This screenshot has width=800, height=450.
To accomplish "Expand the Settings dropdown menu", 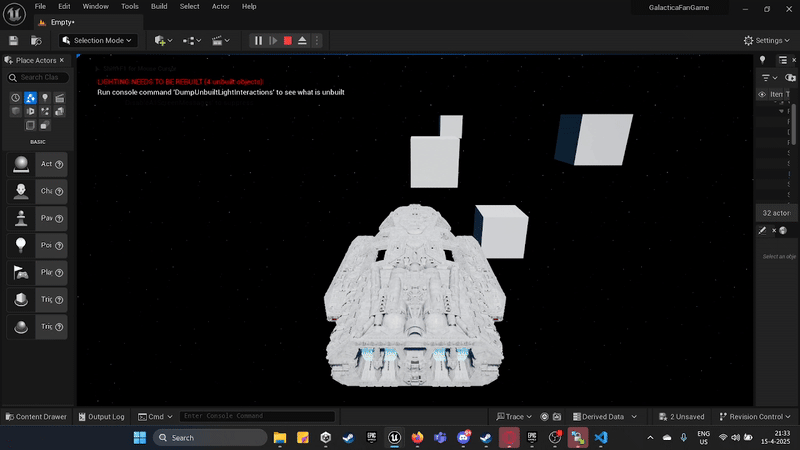I will 767,40.
